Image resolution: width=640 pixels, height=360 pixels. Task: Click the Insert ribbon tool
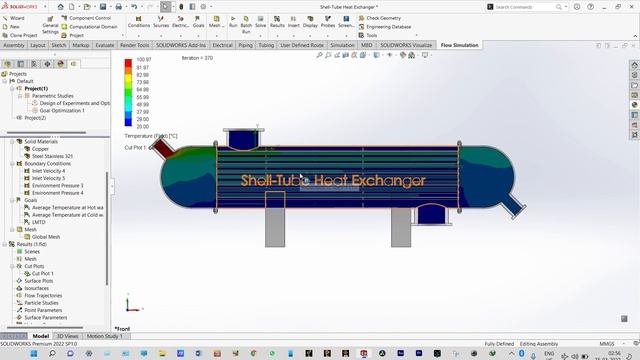[x=293, y=22]
